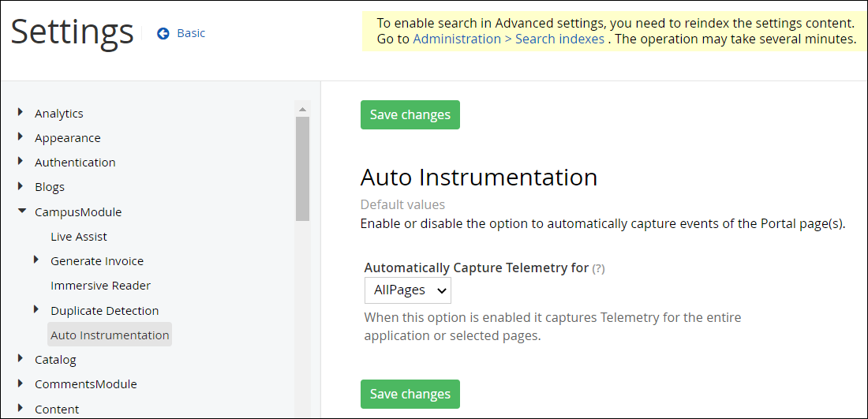Switch to Basic settings link
This screenshot has width=868, height=419.
pyautogui.click(x=191, y=33)
